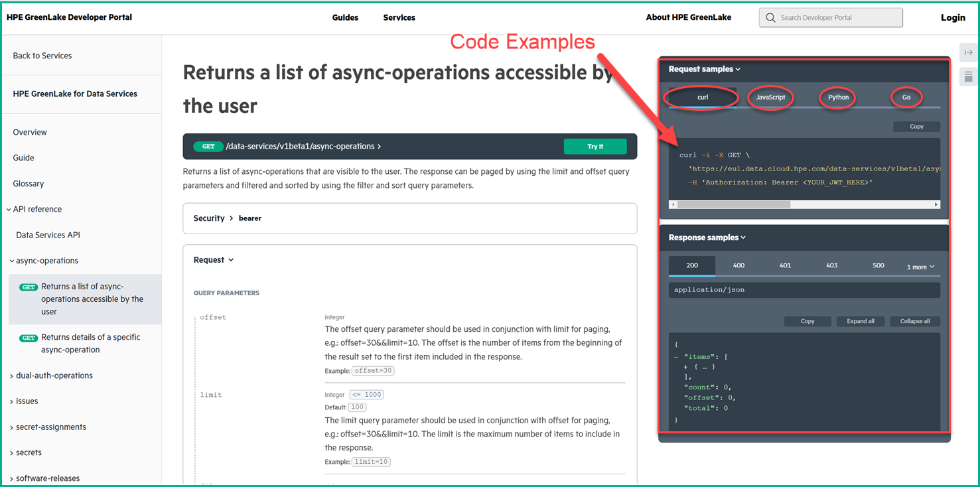980x487 pixels.
Task: Open the '1 more' response codes dropdown
Action: coord(920,267)
